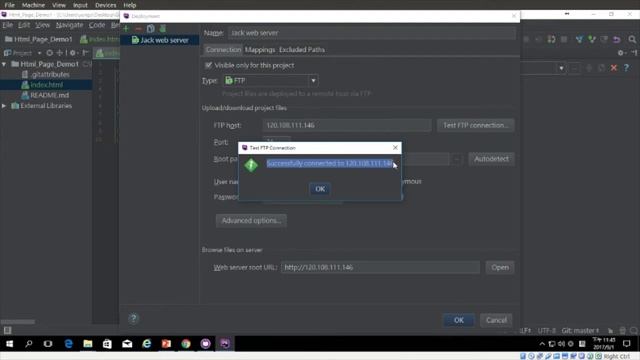Open VirtualBox File menu
The width and height of the screenshot is (640, 360).
pyautogui.click(x=9, y=5)
